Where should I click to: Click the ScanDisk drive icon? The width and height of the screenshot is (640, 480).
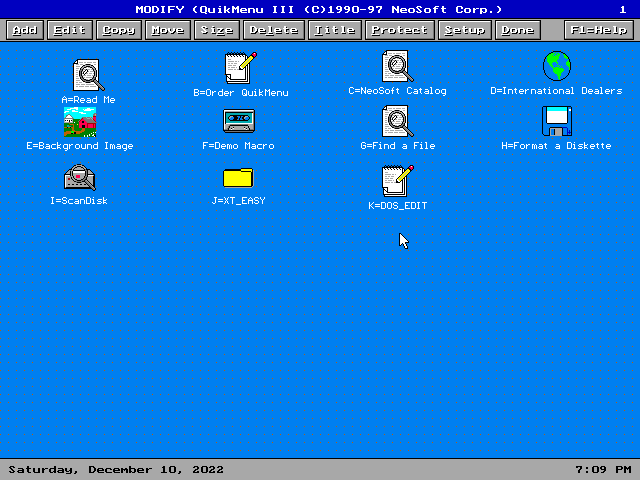pyautogui.click(x=80, y=177)
